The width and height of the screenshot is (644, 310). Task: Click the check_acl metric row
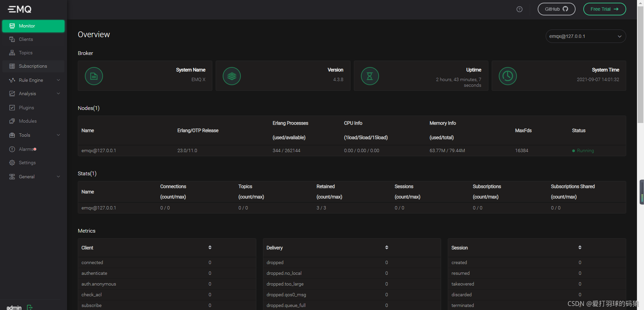pos(167,295)
